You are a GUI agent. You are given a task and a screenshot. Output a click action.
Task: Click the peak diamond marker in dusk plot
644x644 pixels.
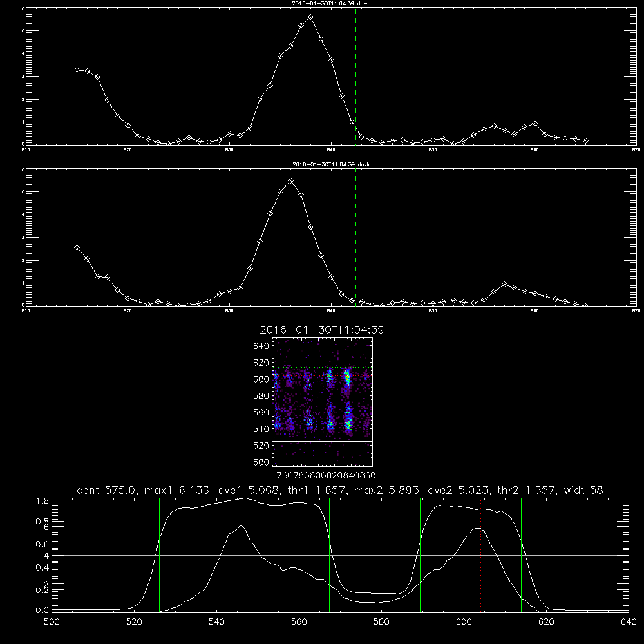(x=291, y=181)
